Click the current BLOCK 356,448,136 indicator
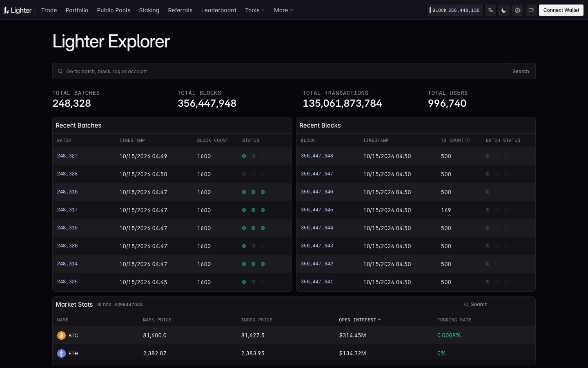The height and width of the screenshot is (368, 588). [454, 10]
